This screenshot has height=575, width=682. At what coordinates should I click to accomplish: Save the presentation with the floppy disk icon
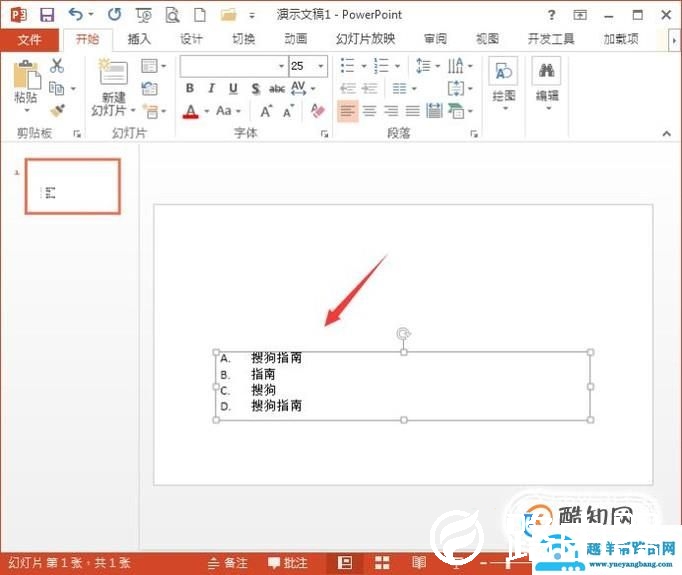tap(47, 15)
